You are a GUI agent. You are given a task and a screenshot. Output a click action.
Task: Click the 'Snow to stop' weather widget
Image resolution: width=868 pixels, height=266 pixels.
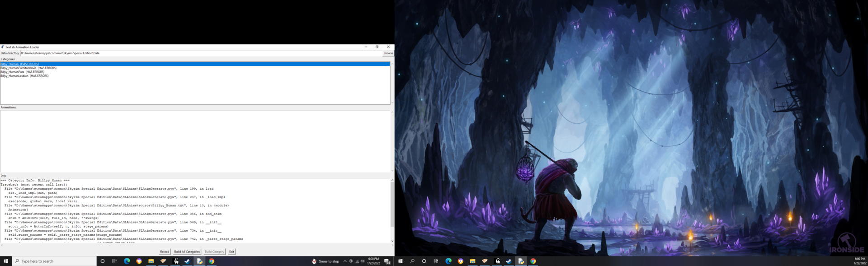325,261
